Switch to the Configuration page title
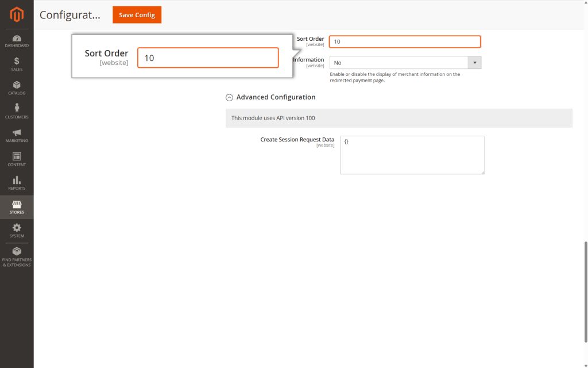This screenshot has height=368, width=588. coord(70,15)
